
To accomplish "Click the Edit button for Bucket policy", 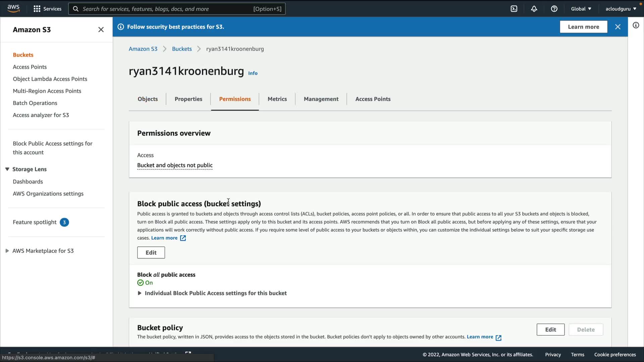I will [x=550, y=329].
